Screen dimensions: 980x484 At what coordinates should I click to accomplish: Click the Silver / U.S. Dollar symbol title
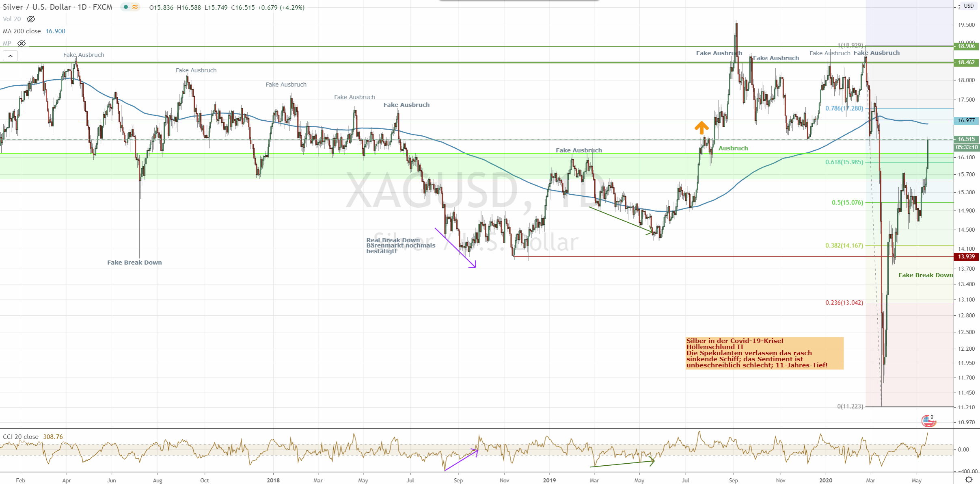(x=37, y=7)
